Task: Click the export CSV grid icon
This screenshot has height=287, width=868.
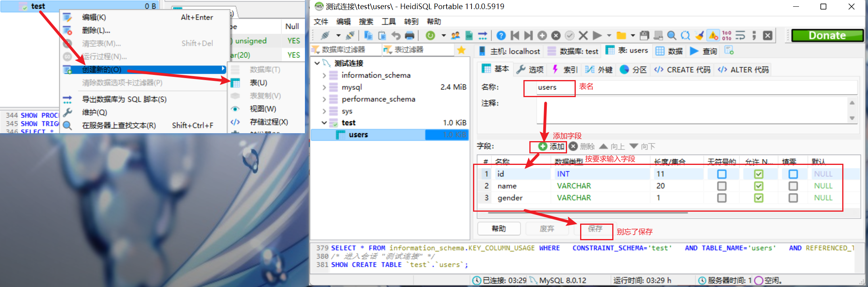Action: point(469,36)
